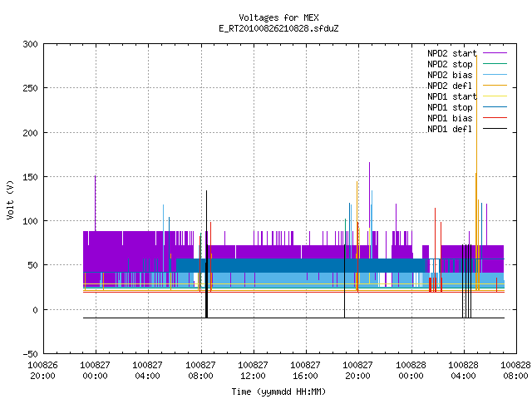The width and height of the screenshot is (532, 399).
Task: Click the green line sample for NPD2 stop
Action: coord(495,64)
